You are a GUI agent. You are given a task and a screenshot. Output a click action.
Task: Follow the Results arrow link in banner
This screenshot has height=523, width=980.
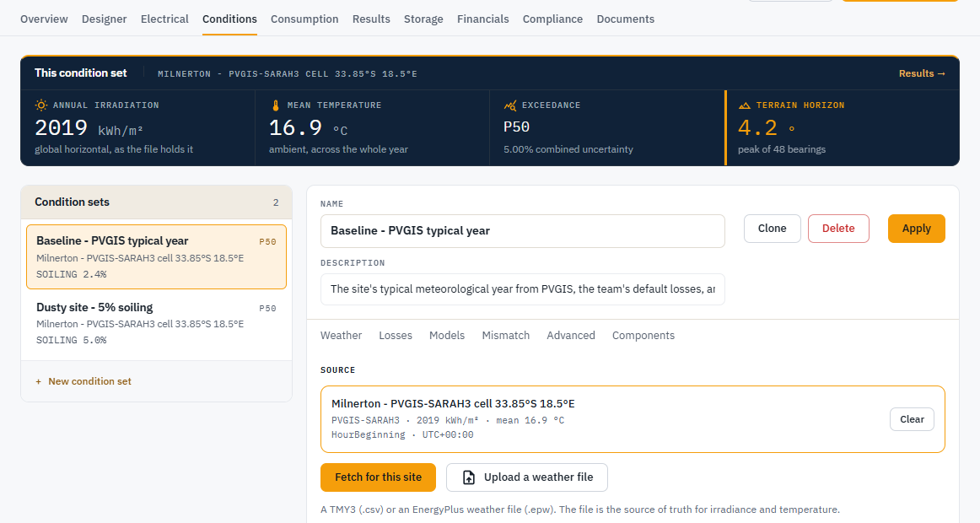tap(922, 73)
